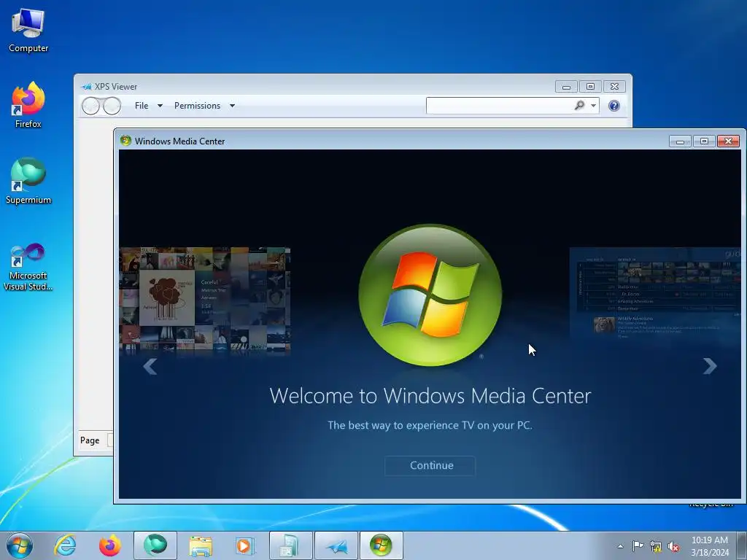Open XPS Viewer help icon
Image resolution: width=747 pixels, height=560 pixels.
tap(614, 106)
